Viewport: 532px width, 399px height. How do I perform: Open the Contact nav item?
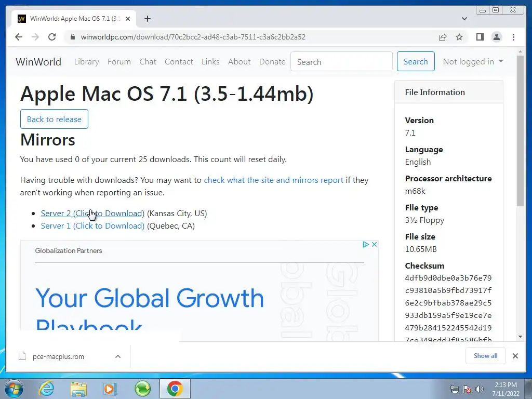179,62
